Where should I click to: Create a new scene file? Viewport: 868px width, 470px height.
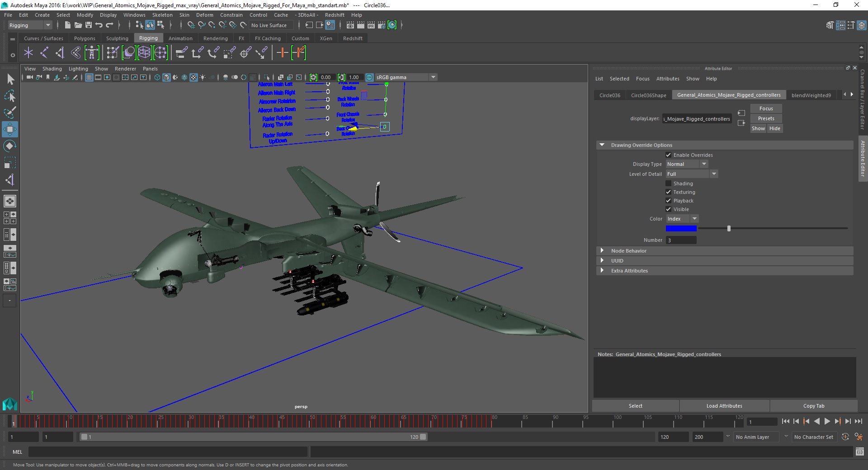(67, 25)
